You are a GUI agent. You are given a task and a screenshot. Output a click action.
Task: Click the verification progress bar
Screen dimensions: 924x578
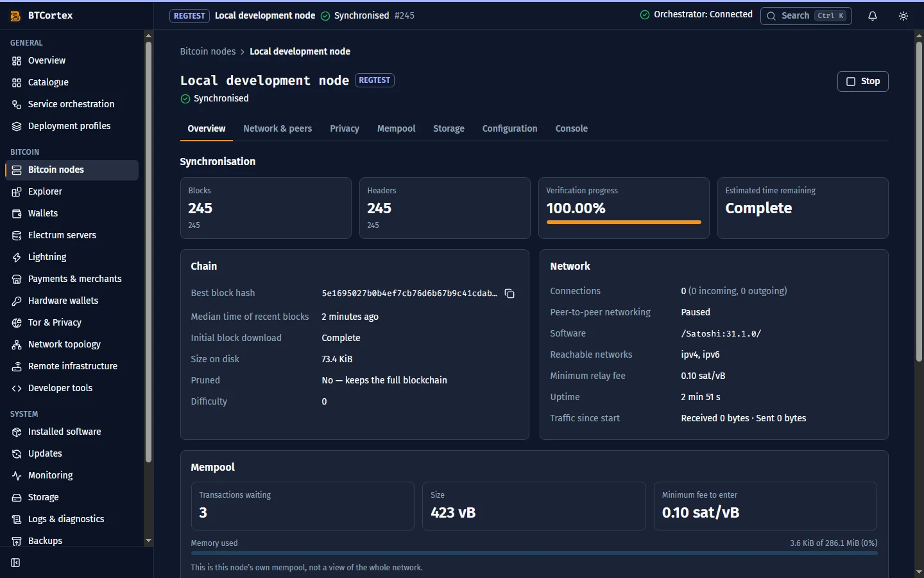(x=624, y=222)
